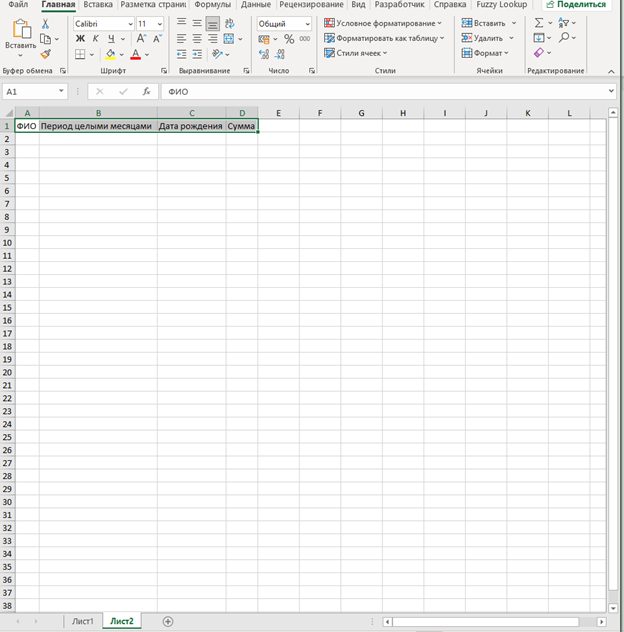Screen dimensions: 624x632
Task: Click Удалить cells button
Action: [x=483, y=38]
